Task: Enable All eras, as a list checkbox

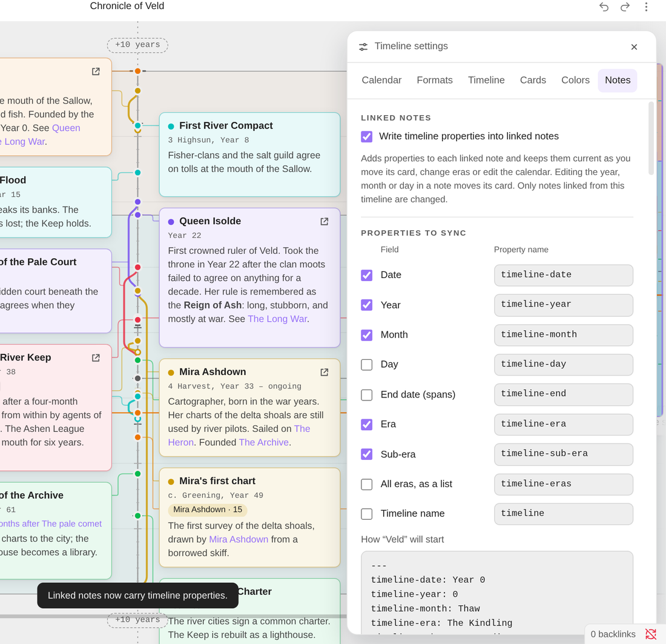Action: 366,484
